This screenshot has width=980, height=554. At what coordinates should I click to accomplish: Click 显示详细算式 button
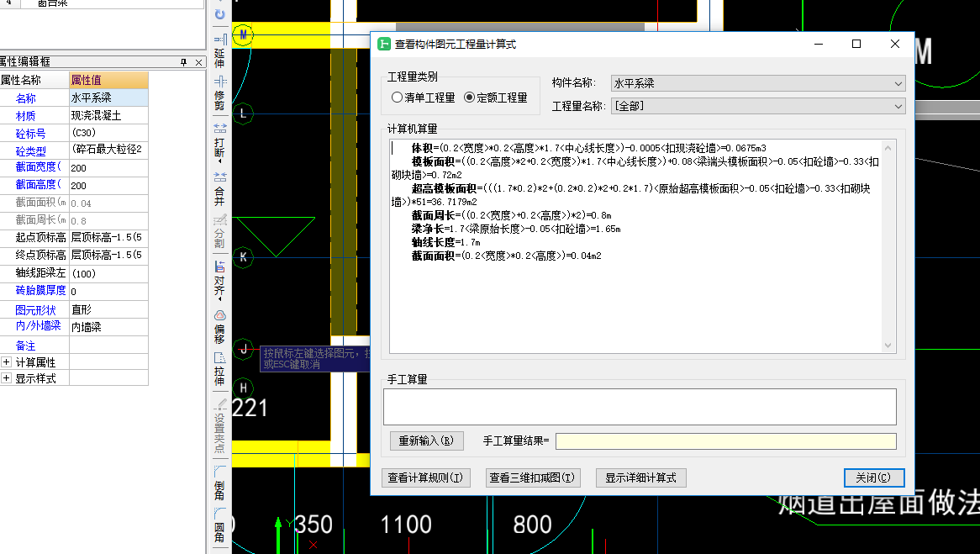click(640, 477)
